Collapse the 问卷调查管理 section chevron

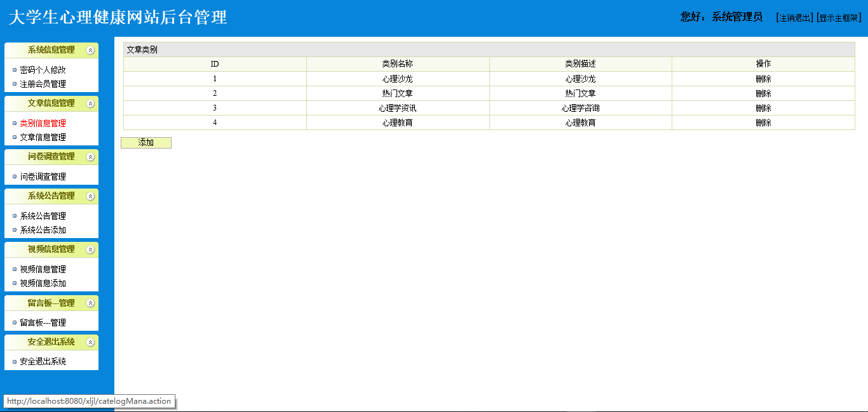[91, 157]
